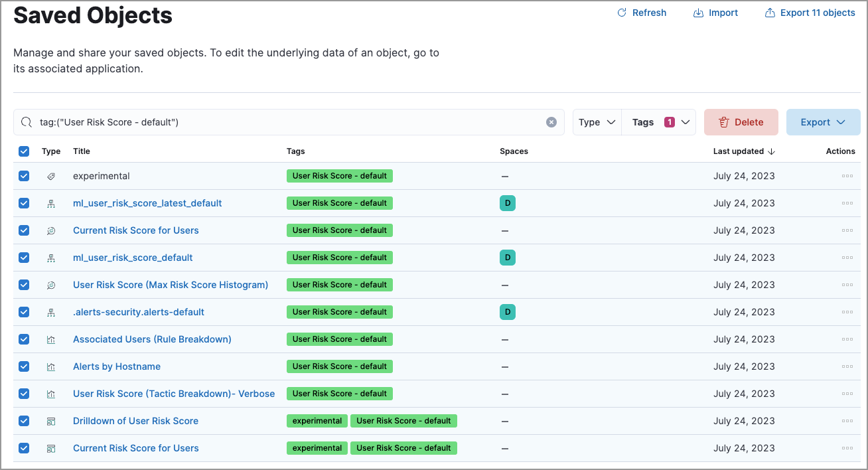Viewport: 868px width, 470px height.
Task: Click the Export 11 objects link
Action: pos(810,12)
